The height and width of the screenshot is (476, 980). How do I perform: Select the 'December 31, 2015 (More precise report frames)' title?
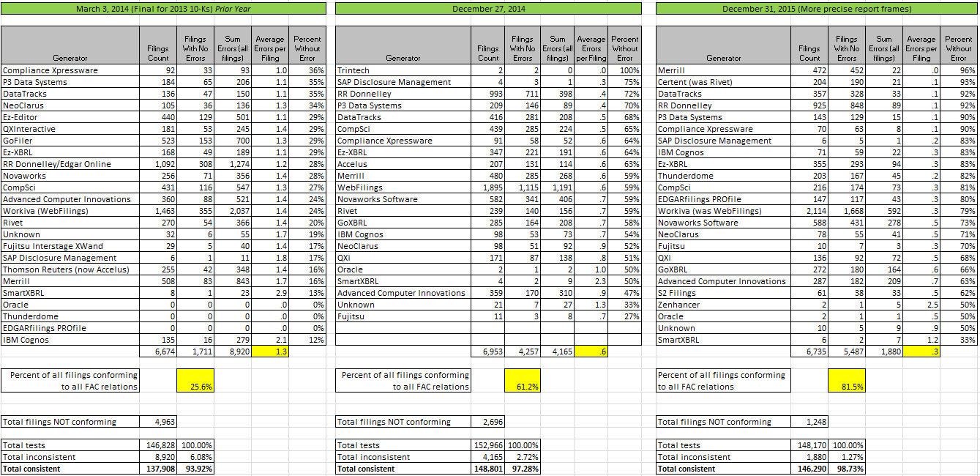coord(816,9)
